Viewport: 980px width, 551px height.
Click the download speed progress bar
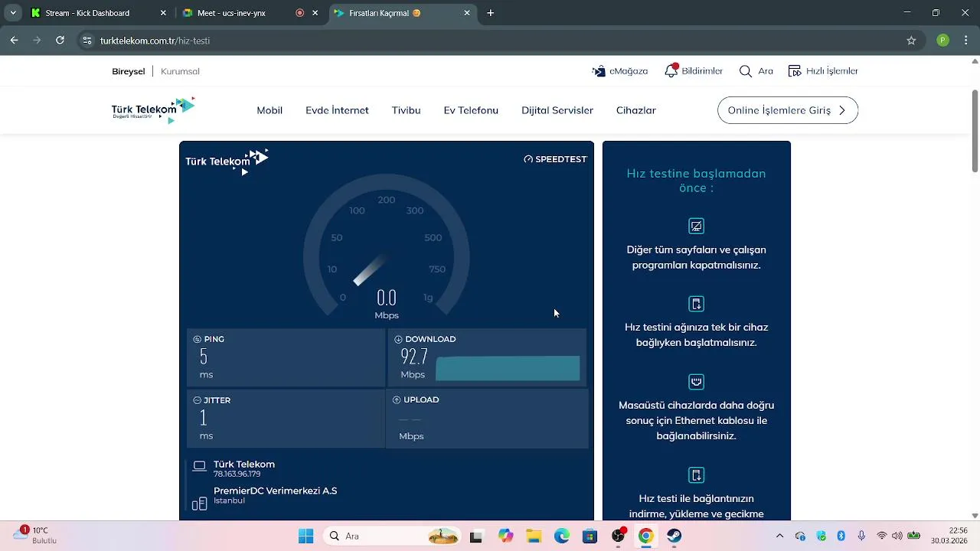[x=508, y=368]
